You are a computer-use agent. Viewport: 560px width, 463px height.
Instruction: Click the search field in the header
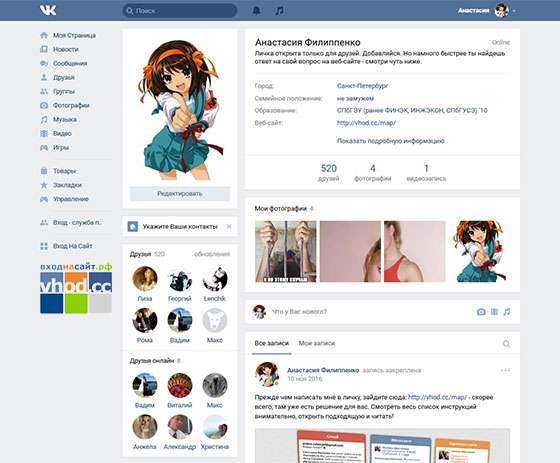coord(180,11)
